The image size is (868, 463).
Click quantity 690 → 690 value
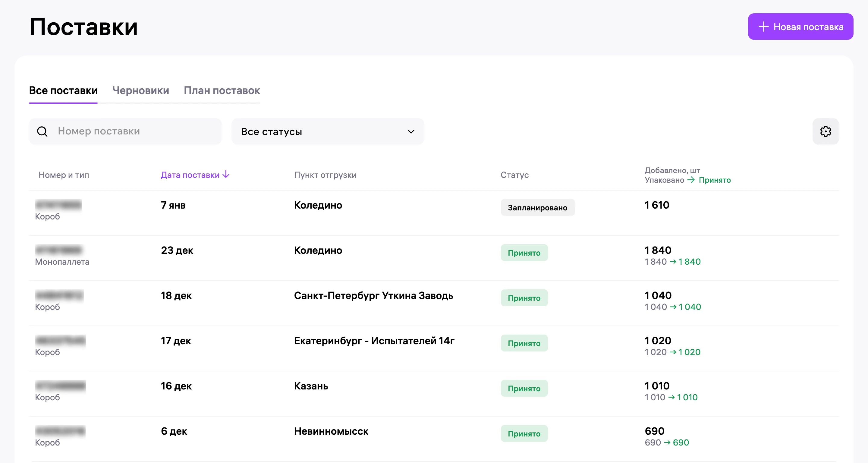(x=666, y=442)
